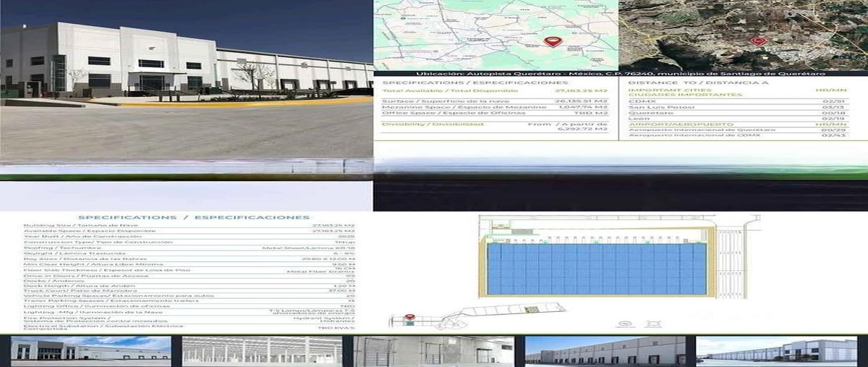Click the blue warehouse floor plan

(597, 269)
